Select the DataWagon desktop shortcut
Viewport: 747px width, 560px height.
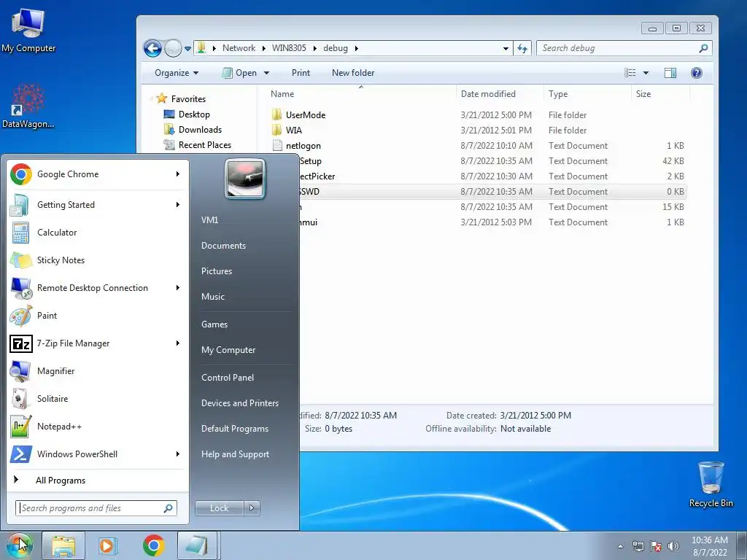tap(28, 106)
